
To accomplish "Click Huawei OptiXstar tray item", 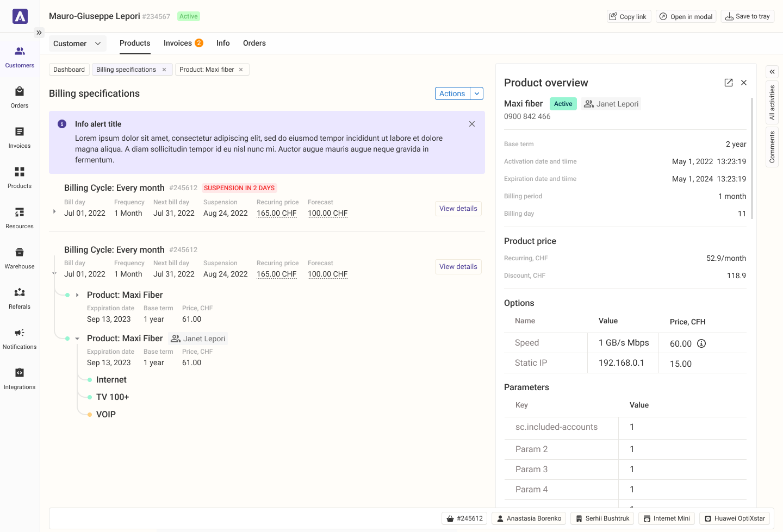I will 735,518.
